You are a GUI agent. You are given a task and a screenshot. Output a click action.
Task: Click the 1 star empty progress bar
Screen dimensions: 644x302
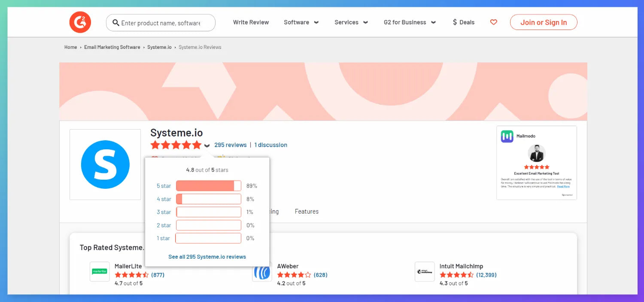tap(209, 238)
